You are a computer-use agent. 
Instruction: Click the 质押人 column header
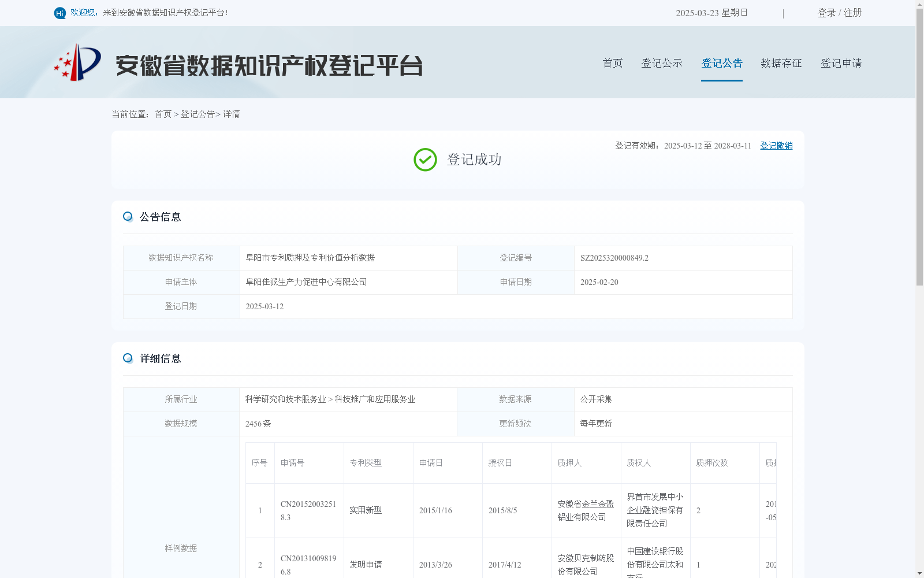(x=569, y=463)
